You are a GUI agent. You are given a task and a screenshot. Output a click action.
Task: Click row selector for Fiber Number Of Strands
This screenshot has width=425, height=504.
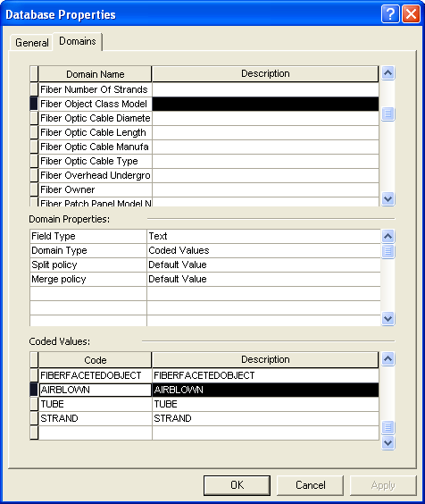(34, 89)
